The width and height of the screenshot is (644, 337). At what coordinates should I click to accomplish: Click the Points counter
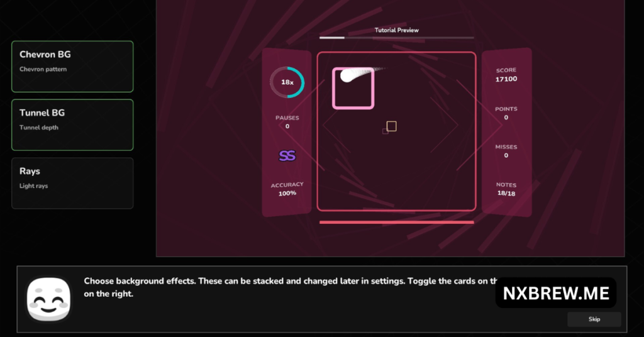click(x=506, y=118)
